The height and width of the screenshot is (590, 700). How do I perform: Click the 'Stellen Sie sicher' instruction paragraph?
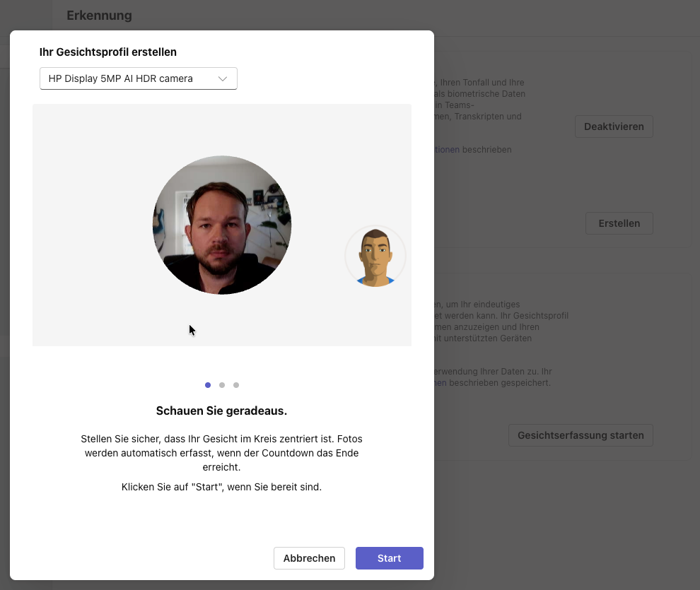coord(221,453)
